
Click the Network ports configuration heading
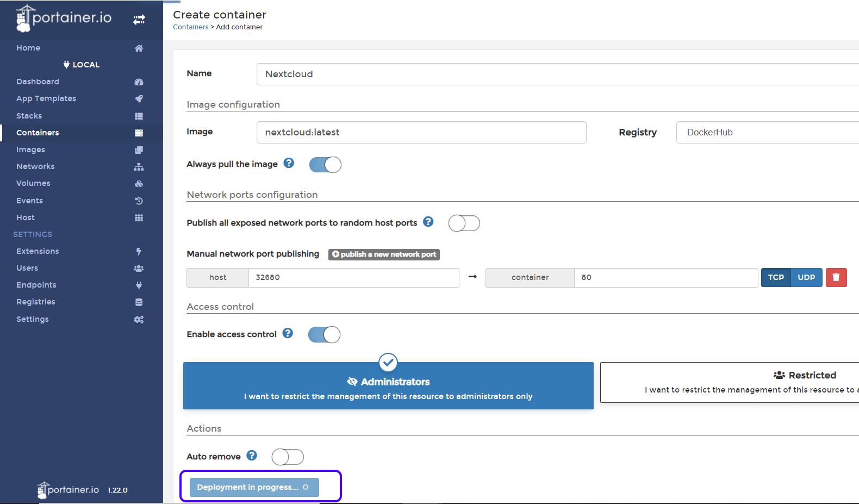tap(252, 195)
